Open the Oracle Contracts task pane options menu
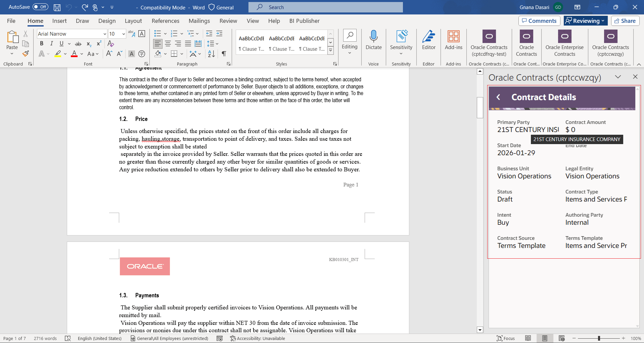644x343 pixels. [x=618, y=77]
